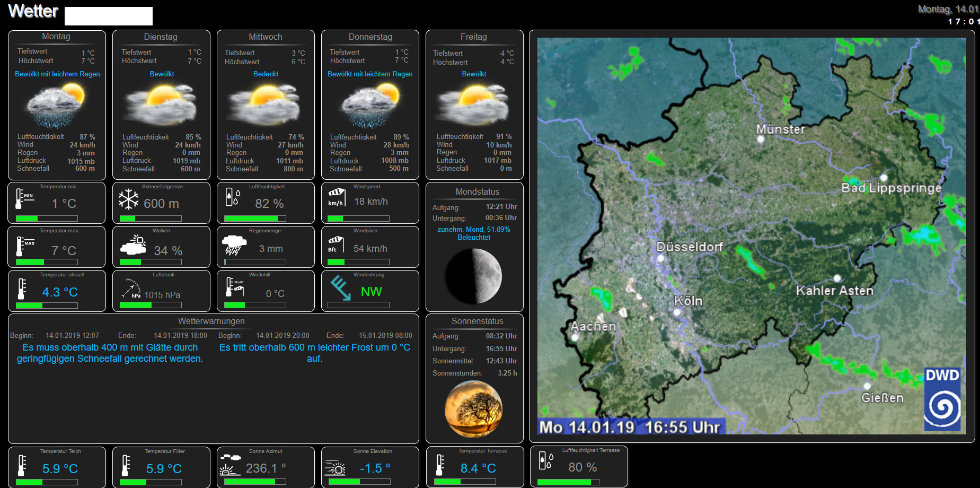Image resolution: width=980 pixels, height=488 pixels.
Task: Click the Freitag cloudy weather icon
Action: [473, 106]
